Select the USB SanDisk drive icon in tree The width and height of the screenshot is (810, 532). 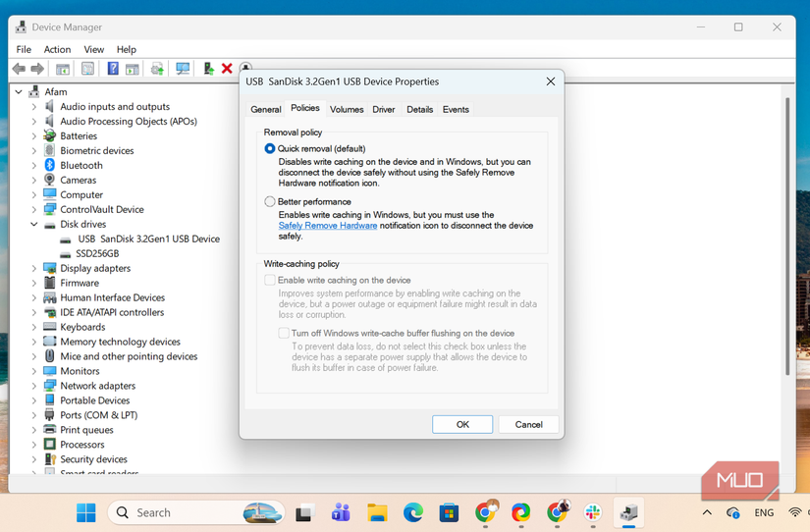click(x=66, y=239)
